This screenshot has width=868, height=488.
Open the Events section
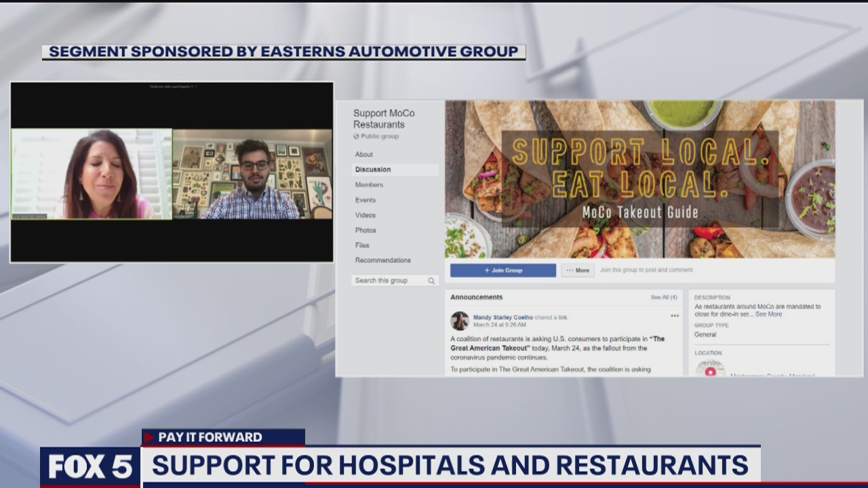tap(366, 199)
